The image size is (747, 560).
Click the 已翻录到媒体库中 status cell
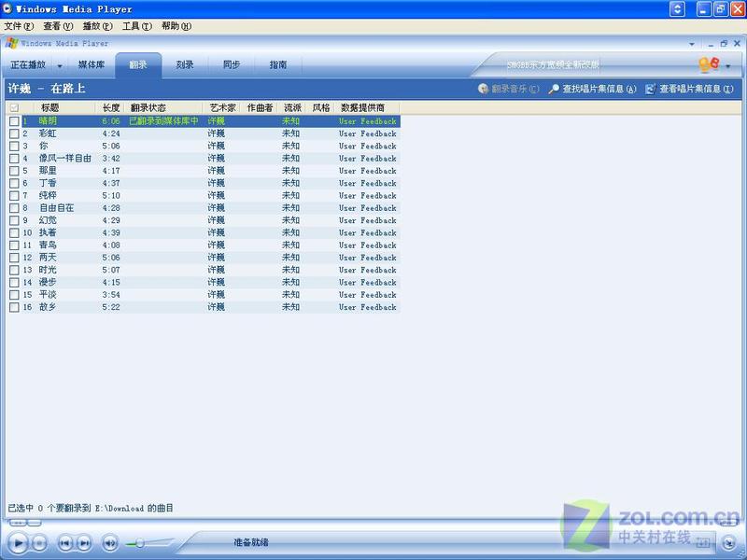pos(164,121)
